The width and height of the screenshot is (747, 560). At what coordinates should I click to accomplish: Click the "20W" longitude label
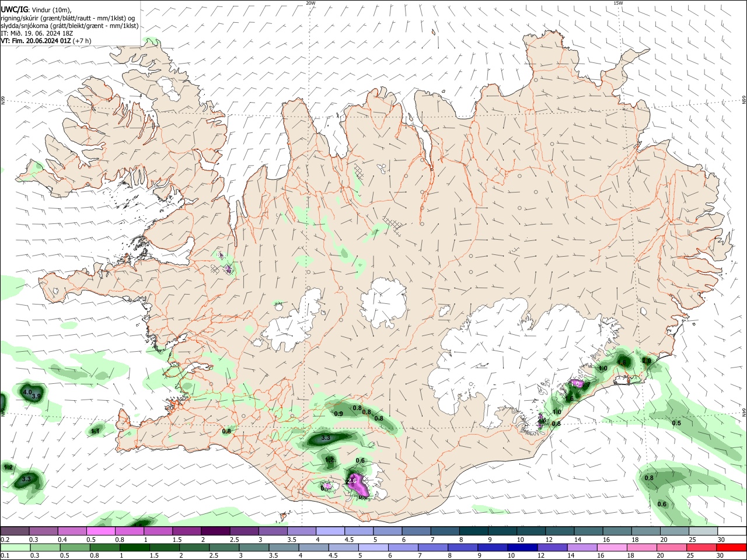click(x=310, y=3)
